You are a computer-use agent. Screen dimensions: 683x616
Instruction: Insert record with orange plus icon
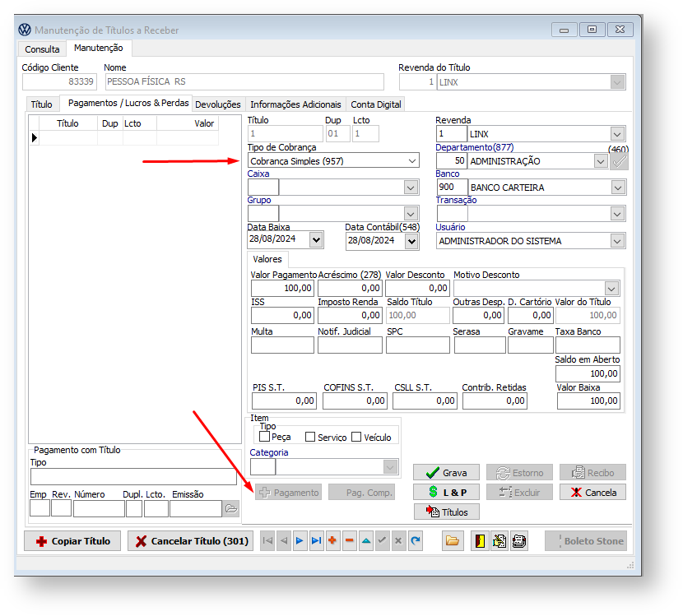(x=332, y=540)
